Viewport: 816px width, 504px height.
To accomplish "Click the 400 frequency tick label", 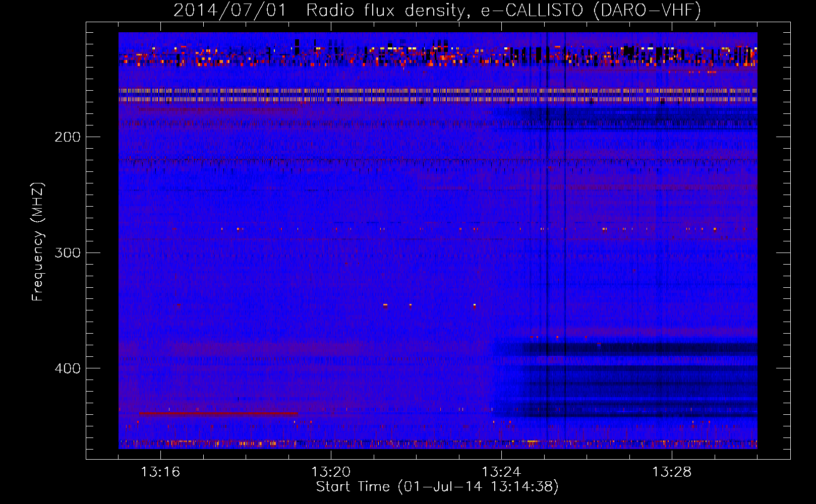I will [x=68, y=368].
